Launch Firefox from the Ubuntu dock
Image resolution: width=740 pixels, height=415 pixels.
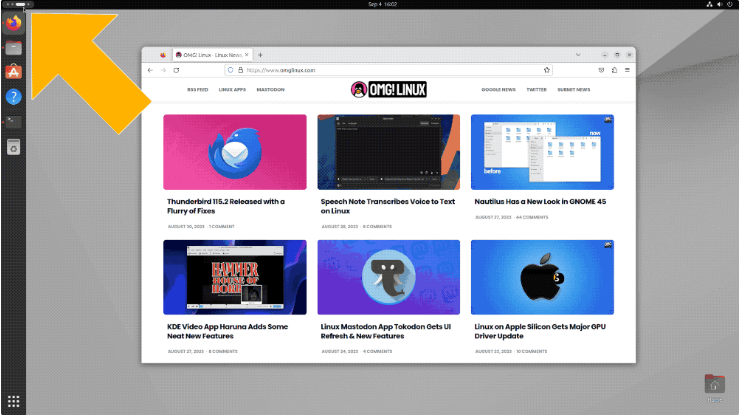pyautogui.click(x=14, y=23)
